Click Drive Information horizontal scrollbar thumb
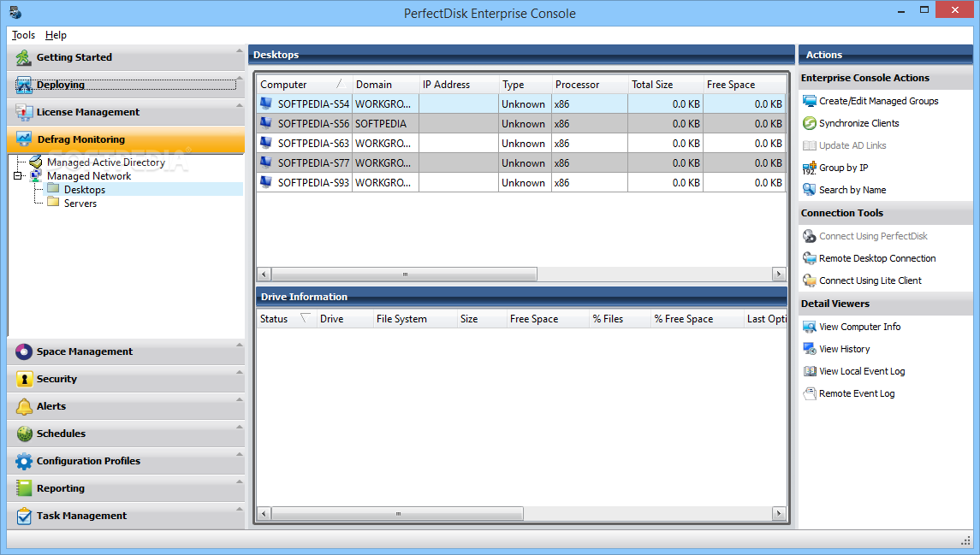This screenshot has height=555, width=980. tap(397, 514)
